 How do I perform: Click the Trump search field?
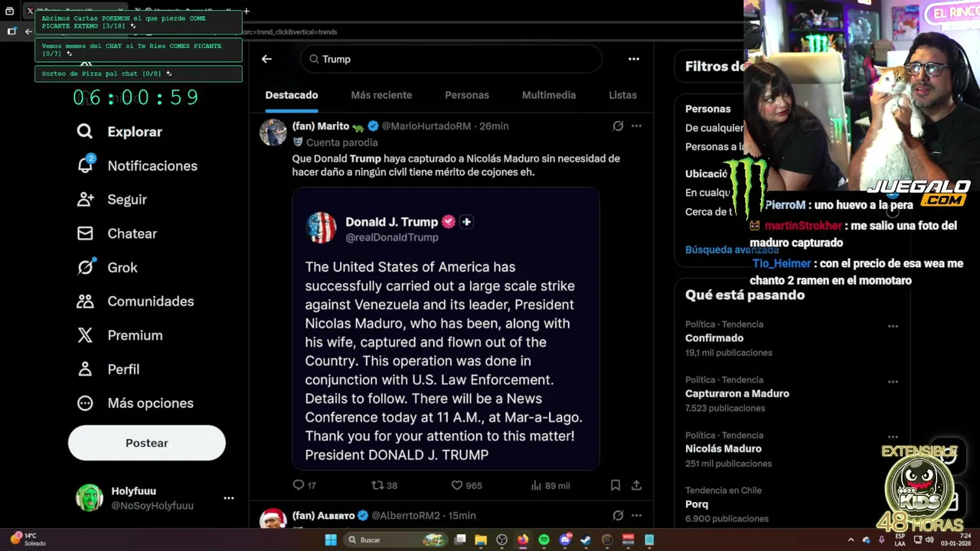coord(451,59)
